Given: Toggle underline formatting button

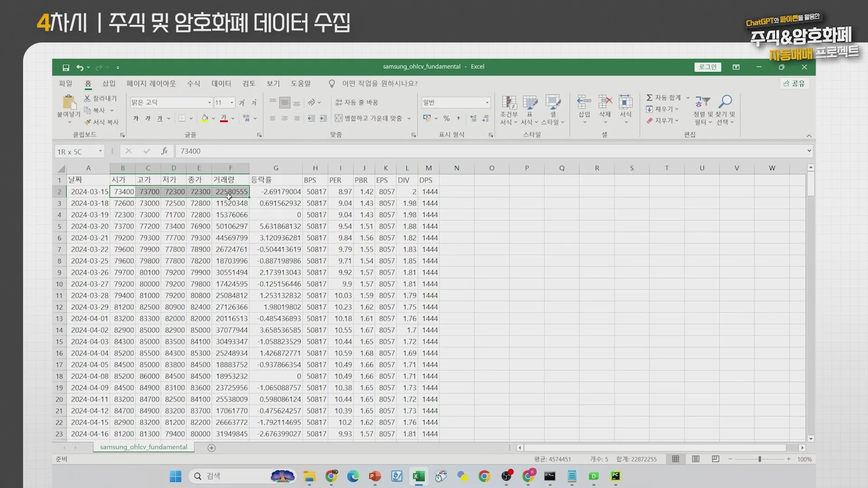Looking at the screenshot, I should coord(160,118).
